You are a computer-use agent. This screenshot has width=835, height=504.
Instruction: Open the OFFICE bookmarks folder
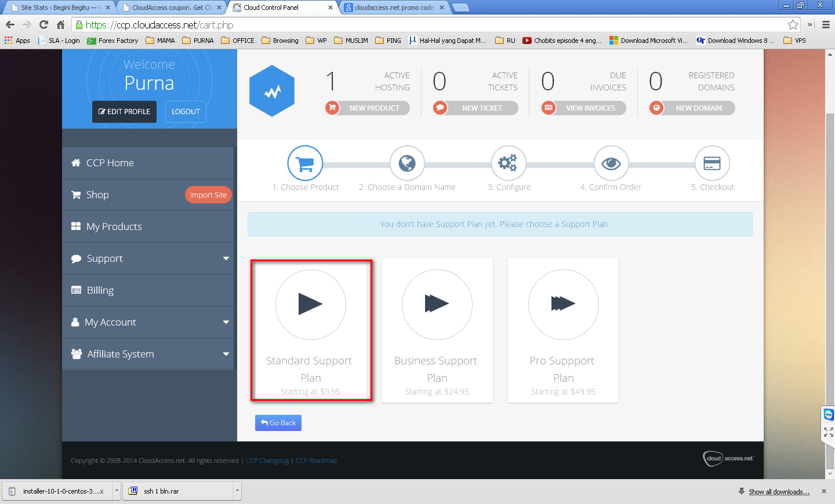tap(238, 41)
